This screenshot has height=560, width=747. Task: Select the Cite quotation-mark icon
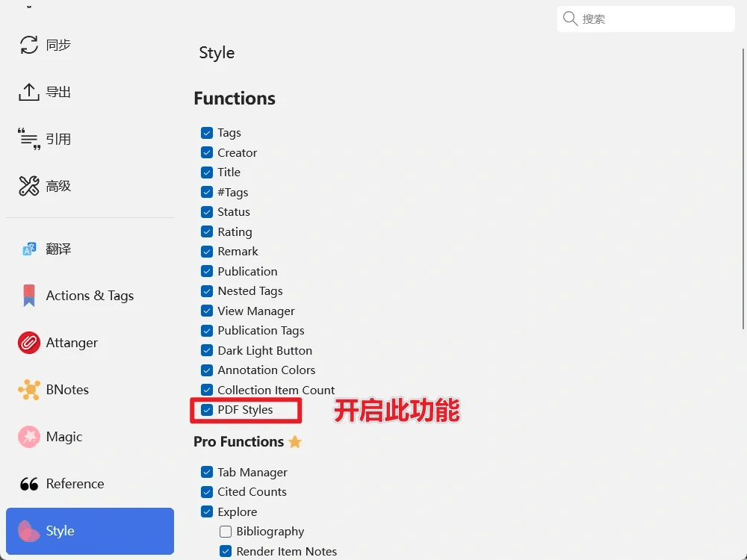click(28, 139)
